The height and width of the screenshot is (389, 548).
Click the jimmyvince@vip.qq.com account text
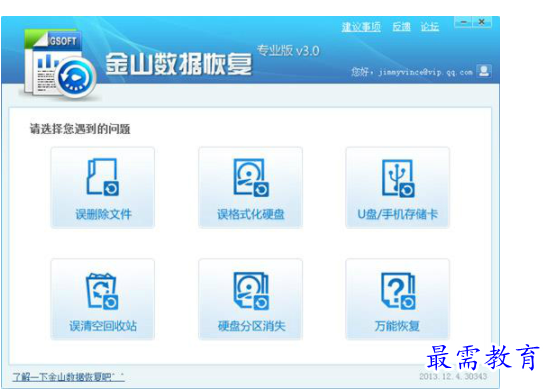click(x=425, y=72)
